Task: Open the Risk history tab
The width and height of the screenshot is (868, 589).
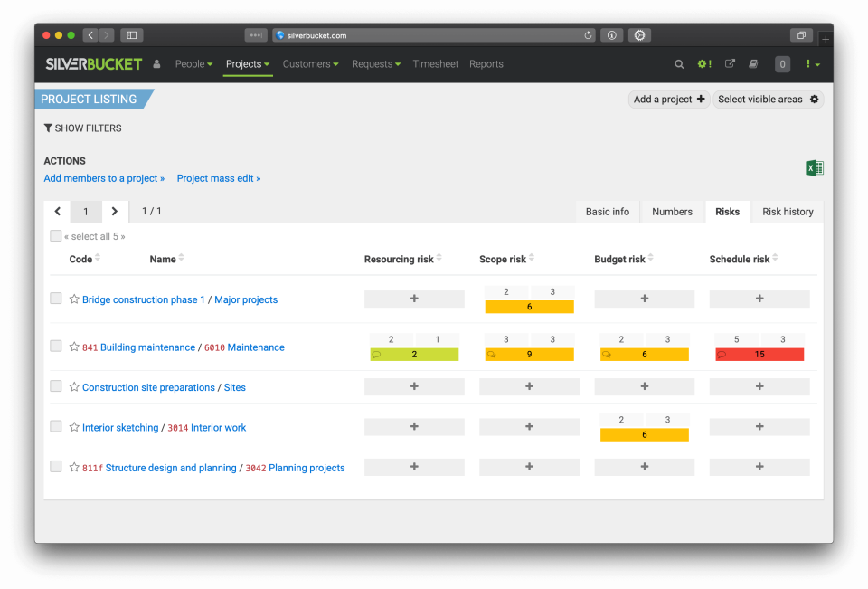Action: click(x=787, y=211)
